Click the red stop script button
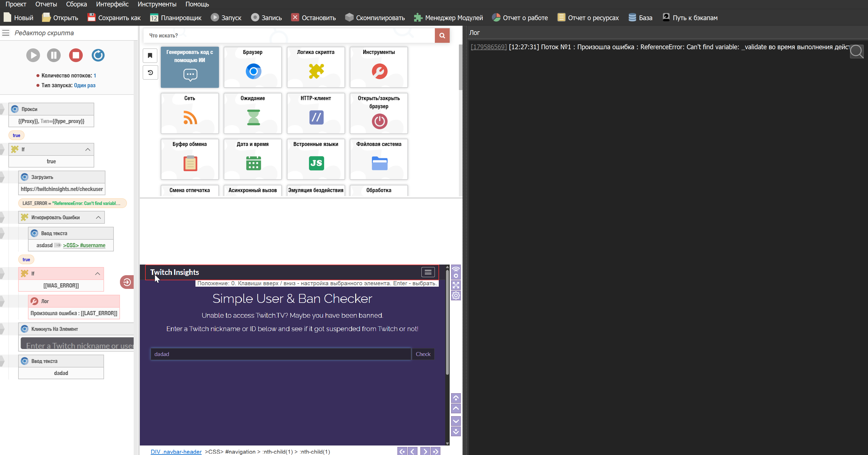This screenshot has height=455, width=868. 76,55
